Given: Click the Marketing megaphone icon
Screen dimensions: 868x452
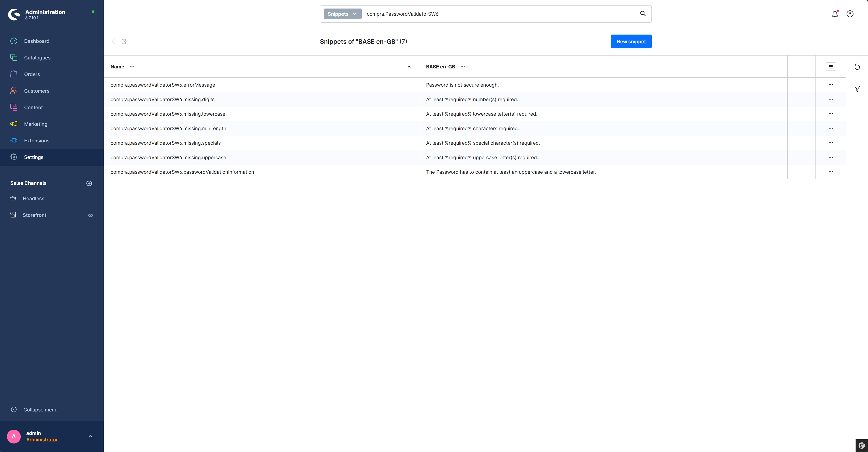Looking at the screenshot, I should tap(14, 124).
